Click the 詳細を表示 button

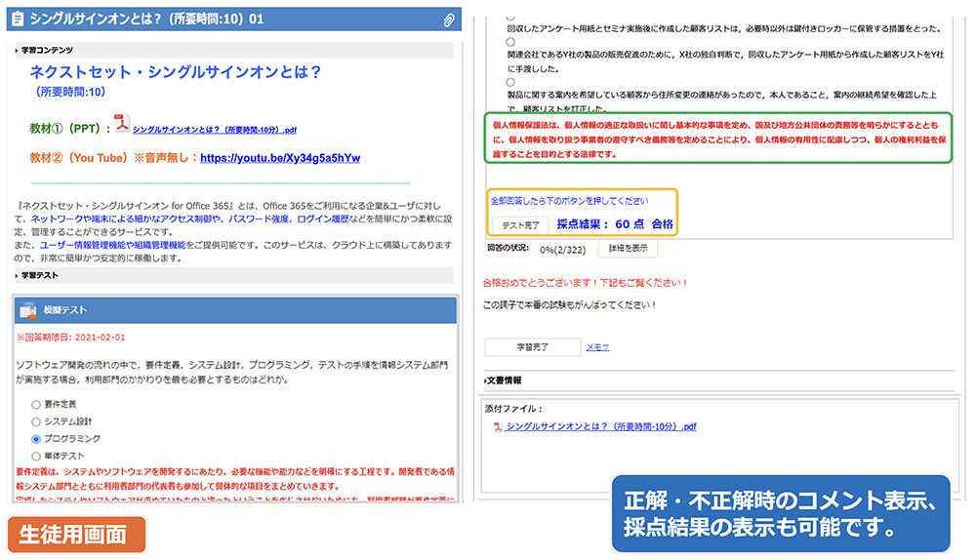(x=628, y=248)
